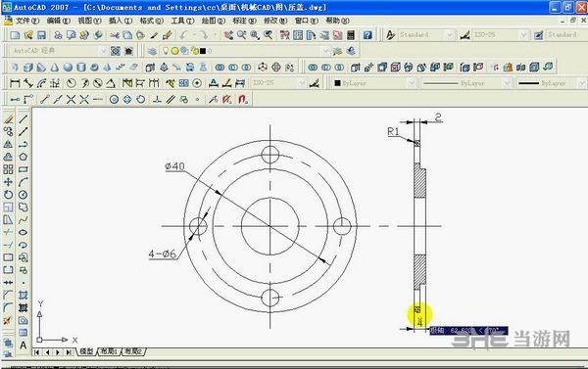This screenshot has height=369, width=588.
Task: Open the 视图 (View) menu
Action: click(x=89, y=21)
